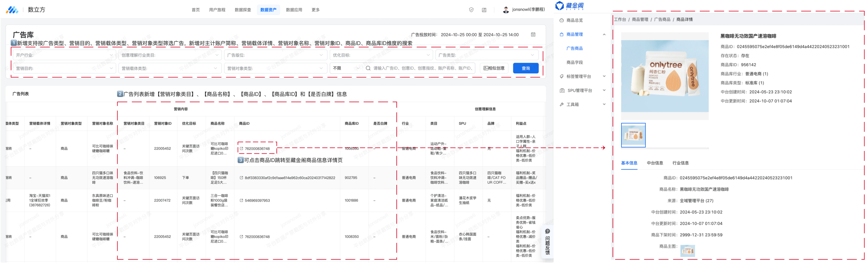868x266 pixels.
Task: Open the 优化目标 dropdown
Action: (381, 55)
